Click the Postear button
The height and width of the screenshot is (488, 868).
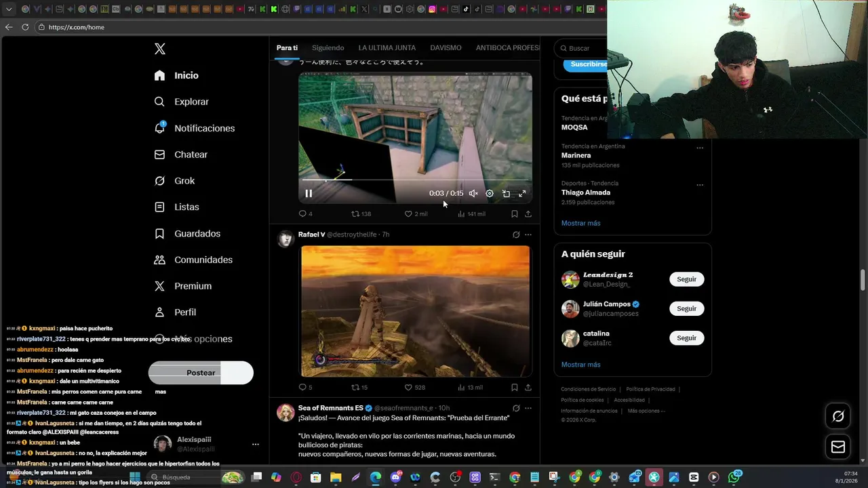click(201, 373)
